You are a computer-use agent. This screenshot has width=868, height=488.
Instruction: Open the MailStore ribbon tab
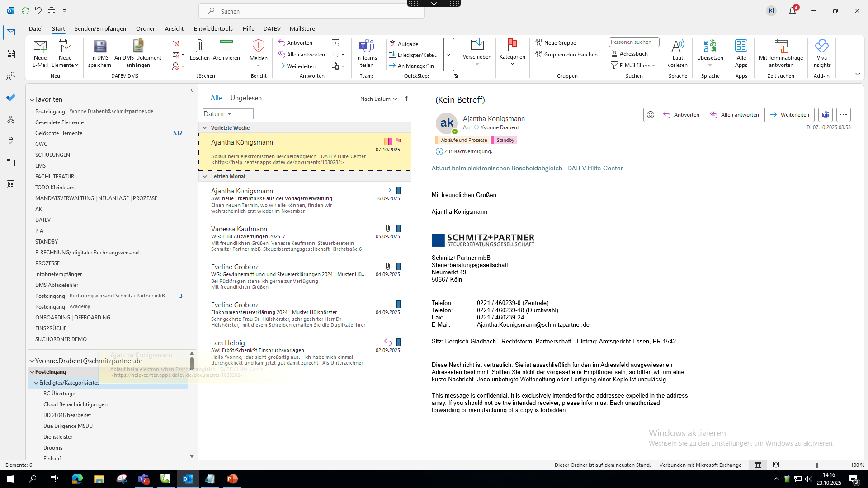coord(302,28)
